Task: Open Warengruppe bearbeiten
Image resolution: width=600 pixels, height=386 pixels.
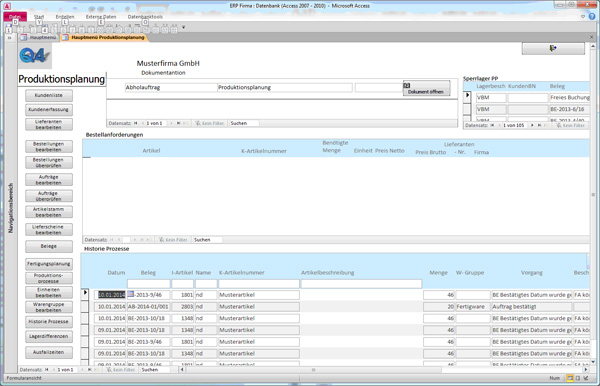Action: pos(49,307)
